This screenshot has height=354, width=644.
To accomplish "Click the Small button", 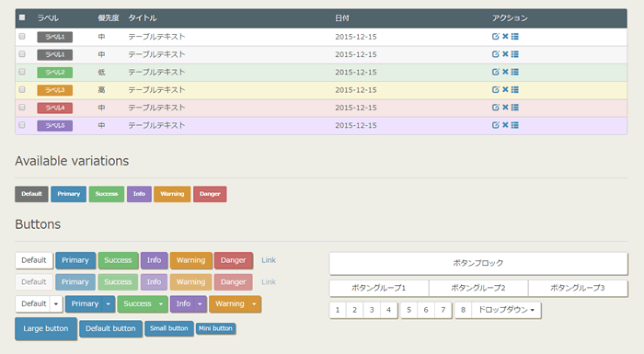I will (x=168, y=328).
